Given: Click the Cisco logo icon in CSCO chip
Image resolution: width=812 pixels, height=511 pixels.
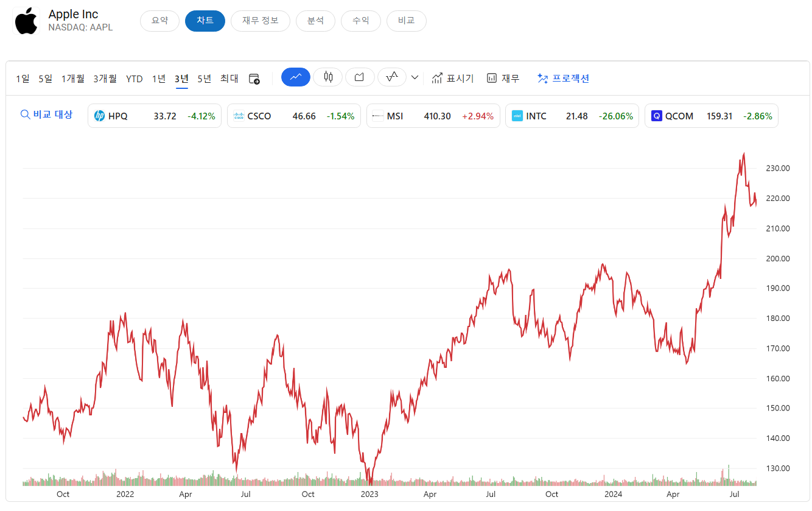Looking at the screenshot, I should (x=239, y=116).
